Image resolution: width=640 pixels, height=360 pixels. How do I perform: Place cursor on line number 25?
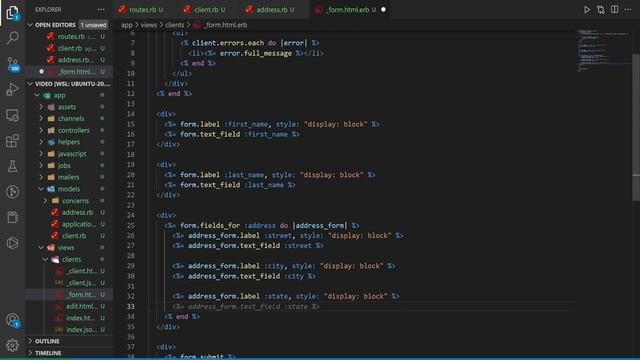(131, 225)
